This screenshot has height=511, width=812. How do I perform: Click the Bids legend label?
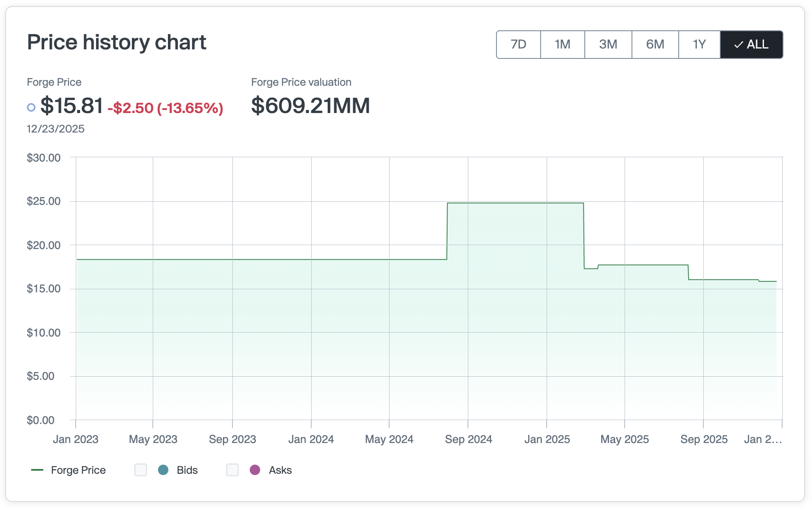coord(187,470)
